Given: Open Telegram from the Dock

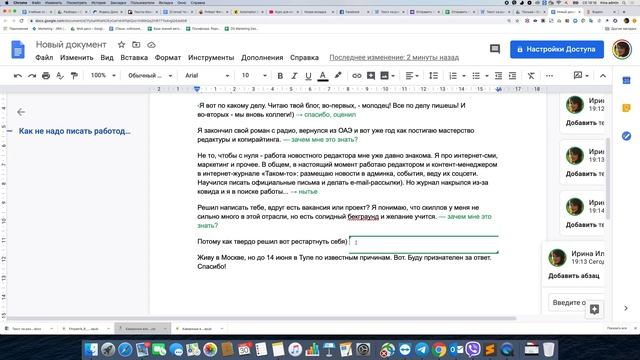Looking at the screenshot, I should tap(422, 349).
